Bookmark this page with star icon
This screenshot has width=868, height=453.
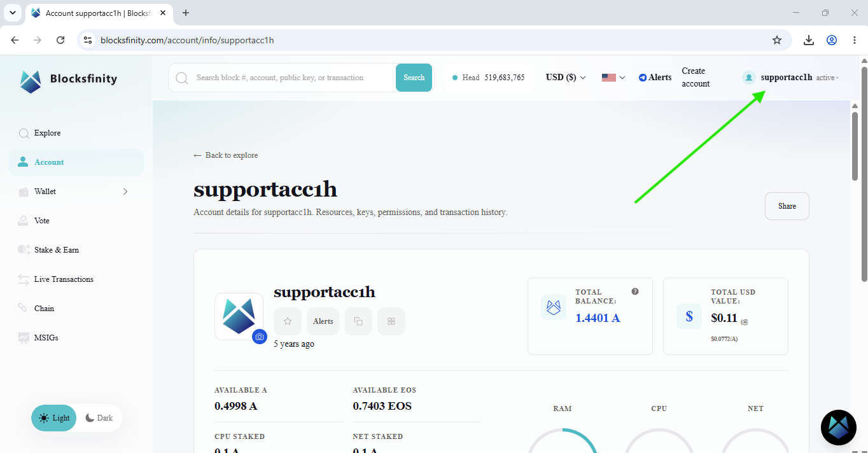[777, 40]
